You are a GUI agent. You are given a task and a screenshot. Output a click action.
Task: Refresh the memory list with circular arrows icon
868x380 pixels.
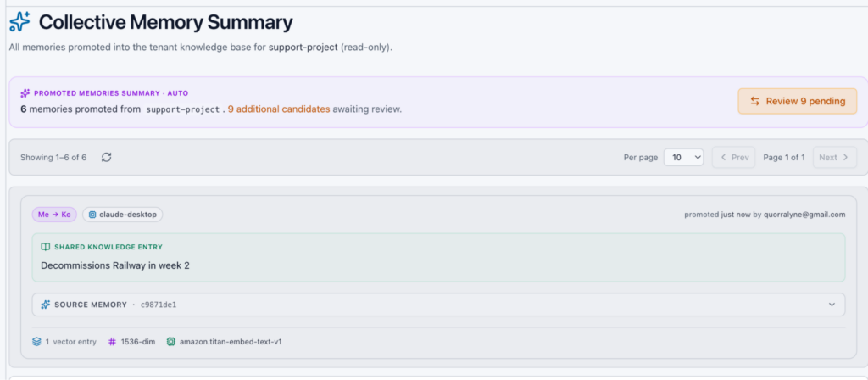click(107, 157)
